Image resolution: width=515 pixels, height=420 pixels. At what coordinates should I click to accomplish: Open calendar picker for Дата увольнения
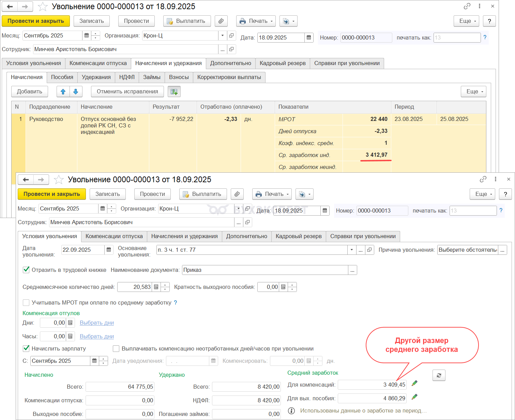tap(109, 250)
